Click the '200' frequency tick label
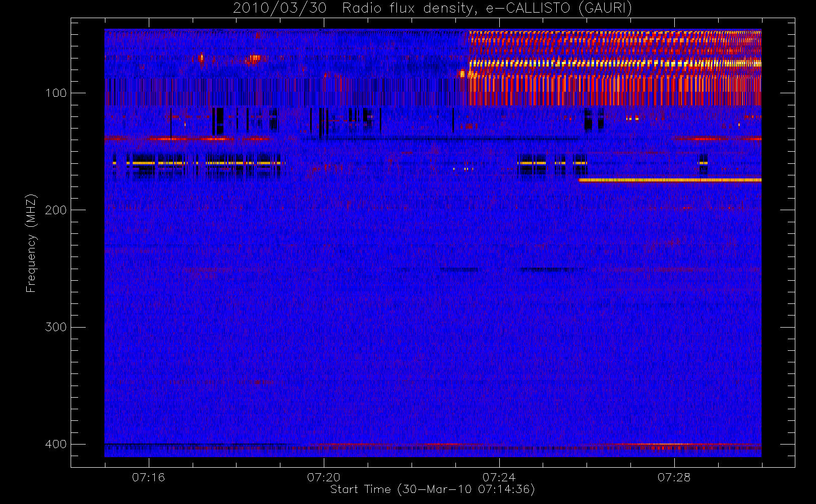Image resolution: width=816 pixels, height=504 pixels. pos(55,210)
